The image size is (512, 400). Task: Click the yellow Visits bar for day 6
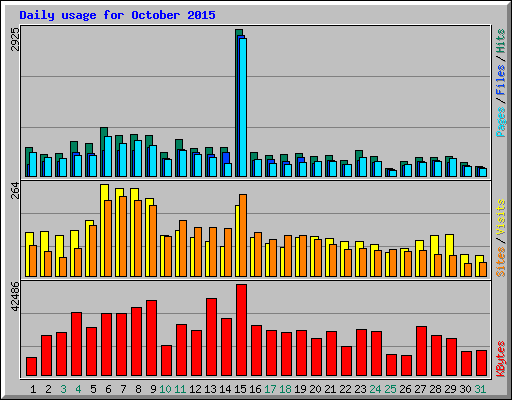click(104, 230)
